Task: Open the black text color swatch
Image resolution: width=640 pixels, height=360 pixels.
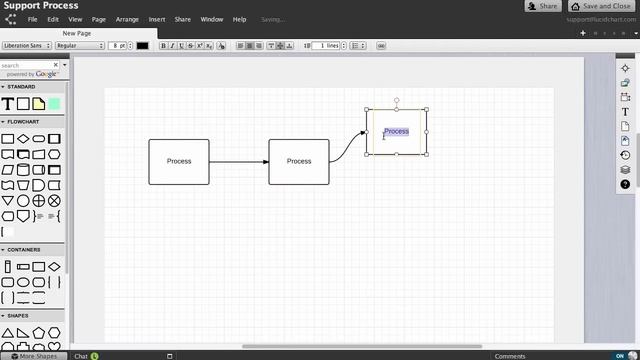Action: tap(142, 46)
